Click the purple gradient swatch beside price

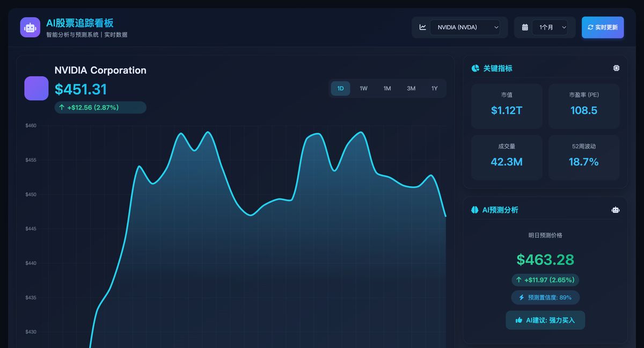coord(36,88)
